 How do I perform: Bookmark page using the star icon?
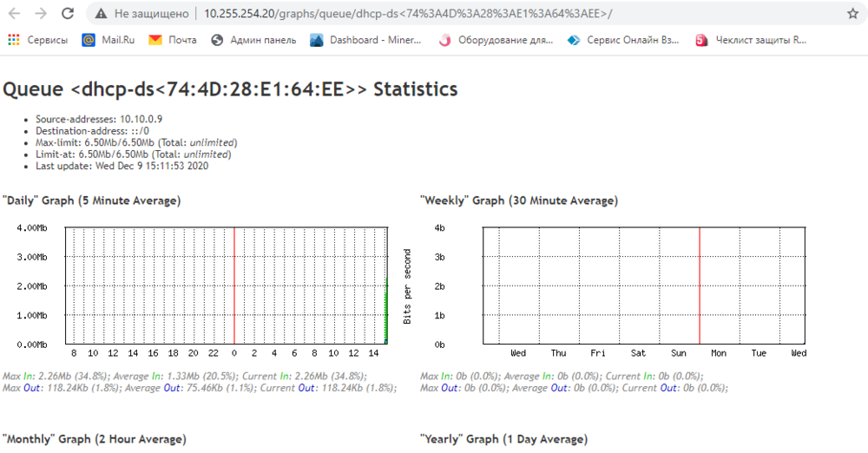[x=852, y=14]
